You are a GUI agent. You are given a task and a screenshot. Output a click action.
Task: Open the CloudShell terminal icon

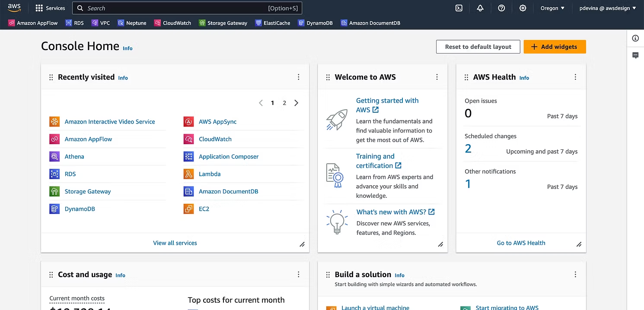point(459,8)
